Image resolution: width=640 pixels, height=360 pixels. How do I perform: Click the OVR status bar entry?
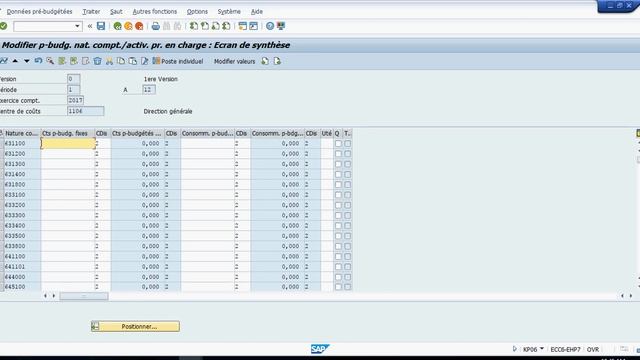[x=593, y=349]
